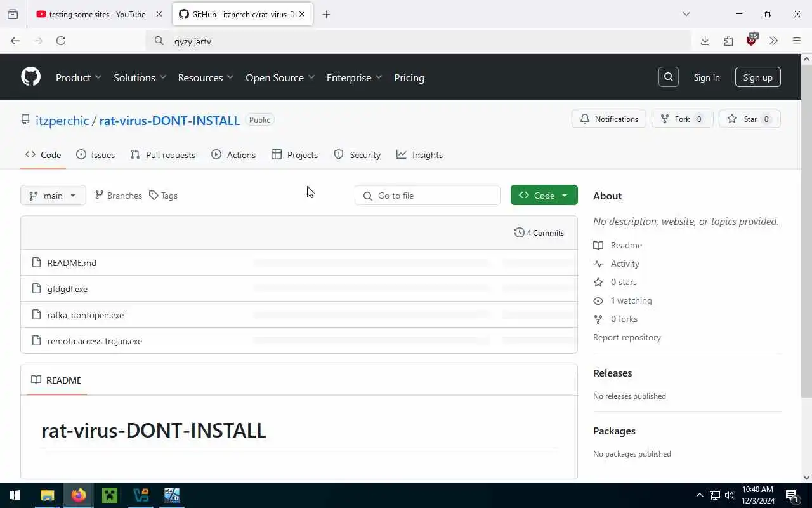Open the GitHub search icon button
This screenshot has height=508, width=812.
tap(669, 77)
